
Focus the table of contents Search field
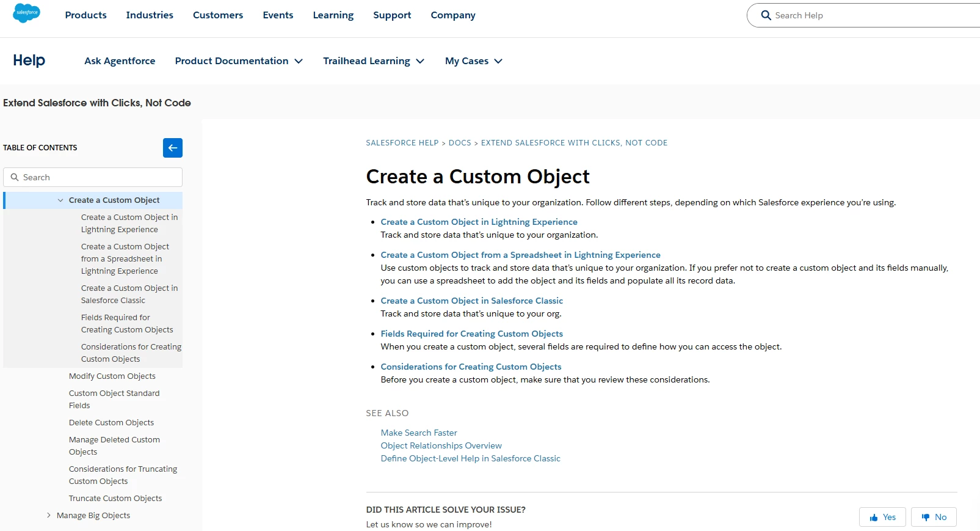pos(93,177)
